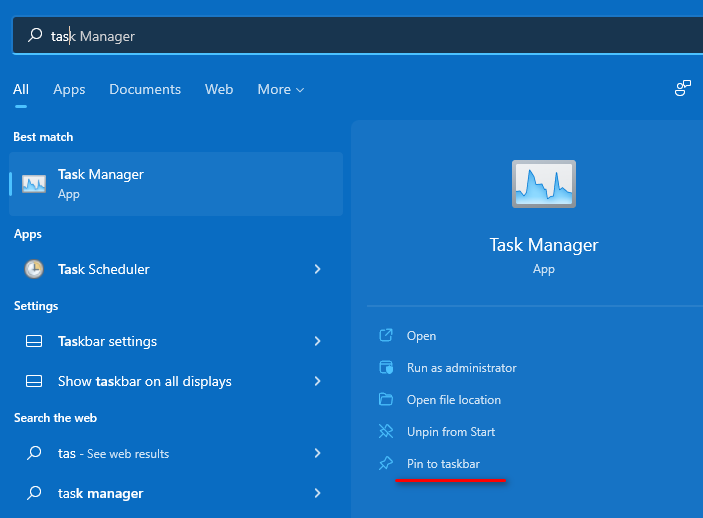Choose Open file location

click(454, 400)
